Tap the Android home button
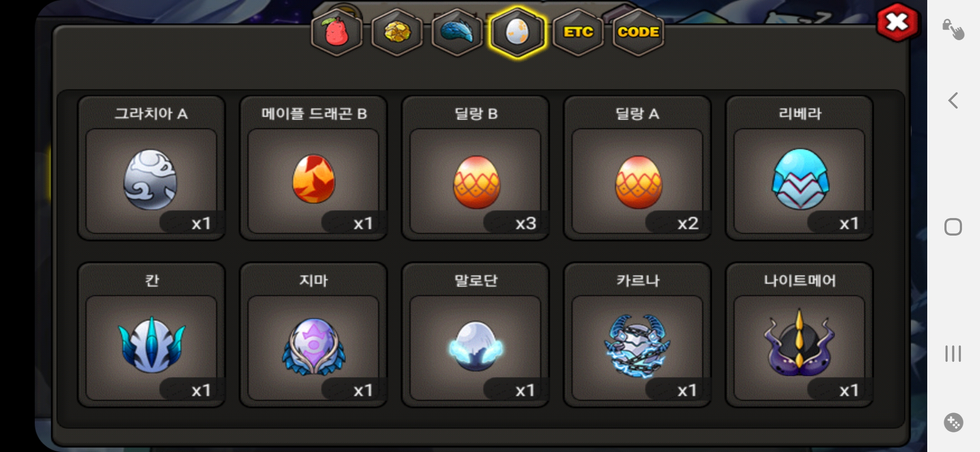980x452 pixels. click(x=953, y=227)
